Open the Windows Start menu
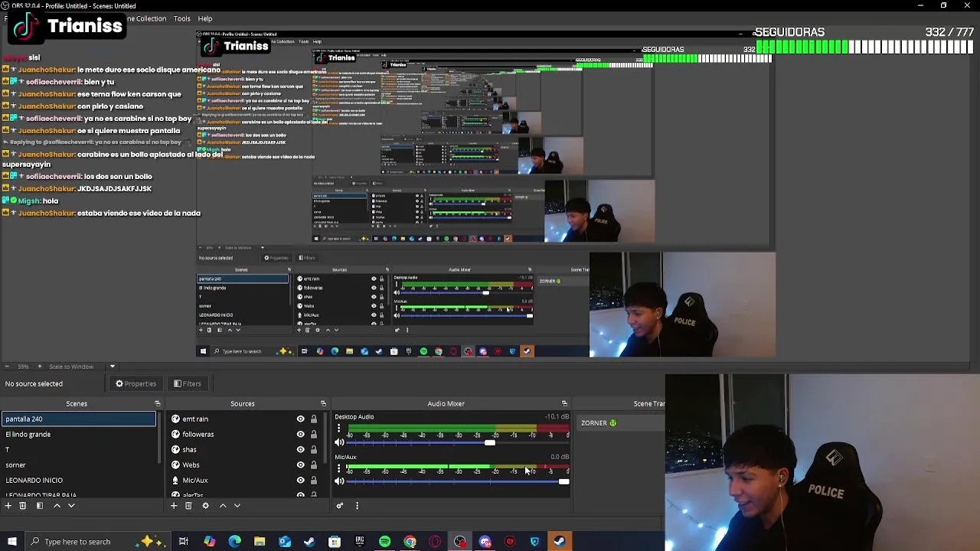This screenshot has height=551, width=980. click(x=11, y=542)
